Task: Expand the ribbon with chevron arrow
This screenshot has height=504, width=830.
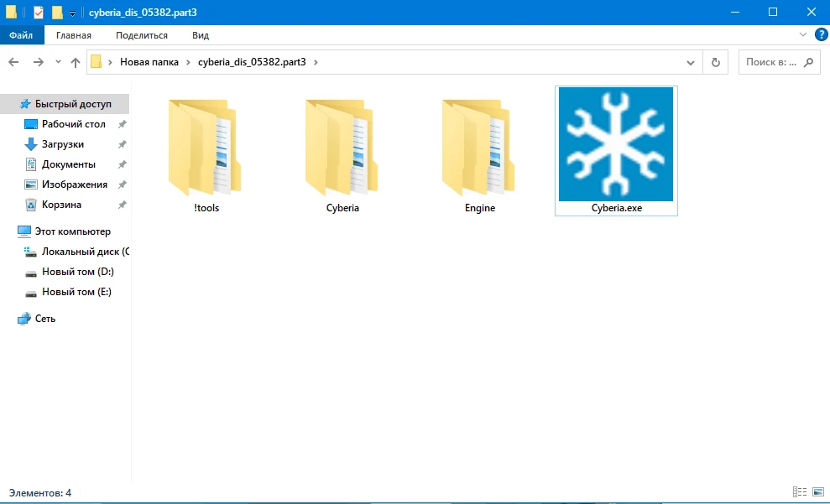Action: tap(802, 35)
